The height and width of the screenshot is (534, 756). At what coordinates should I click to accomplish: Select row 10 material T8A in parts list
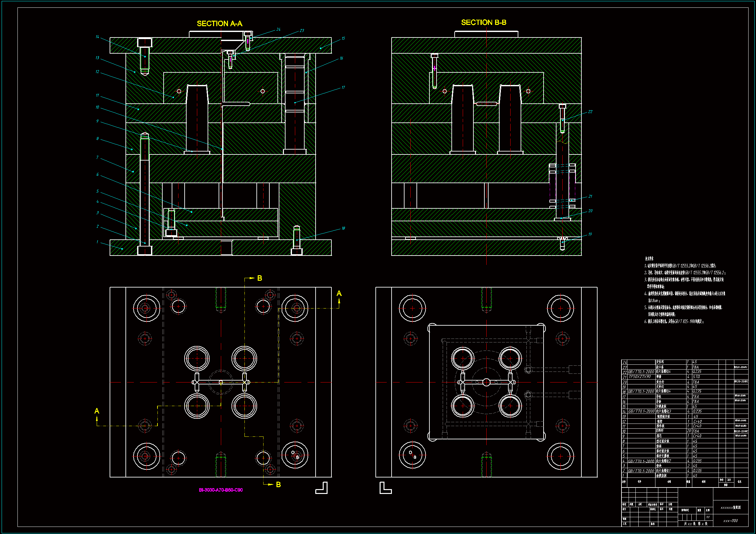pyautogui.click(x=696, y=431)
